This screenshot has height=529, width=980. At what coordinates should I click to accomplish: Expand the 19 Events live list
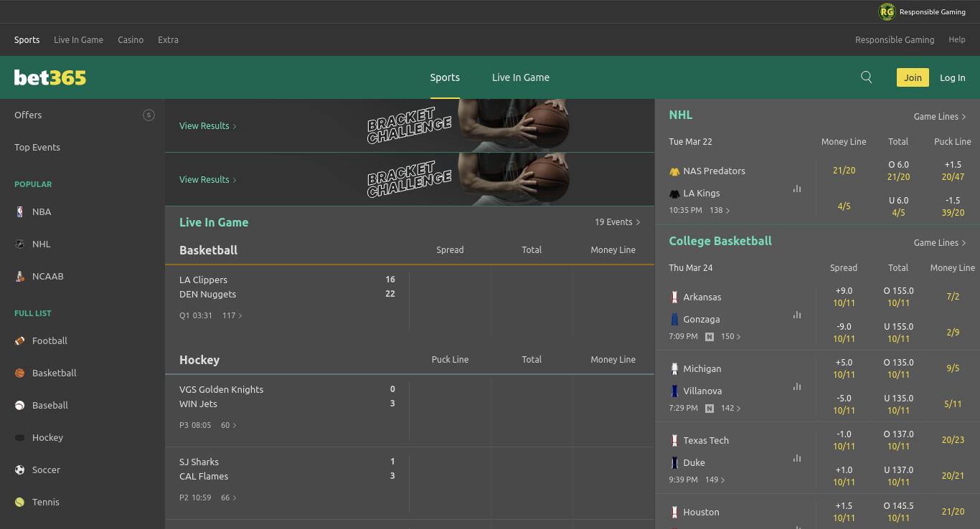click(617, 222)
